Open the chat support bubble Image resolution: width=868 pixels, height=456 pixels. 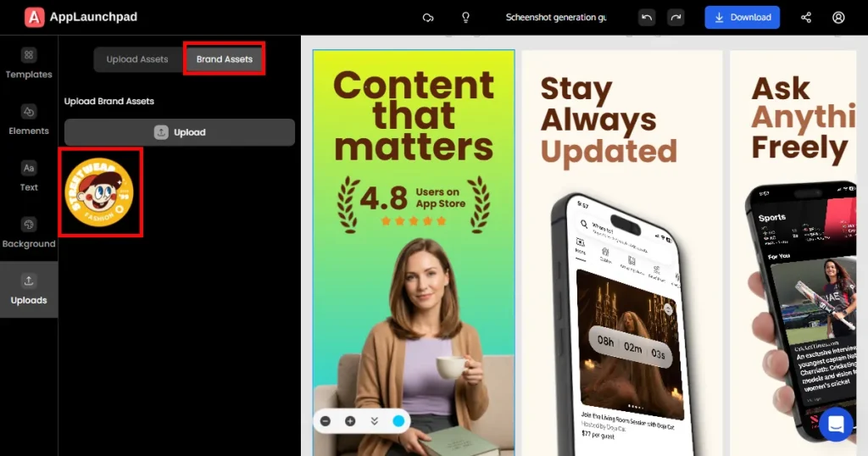click(x=836, y=425)
